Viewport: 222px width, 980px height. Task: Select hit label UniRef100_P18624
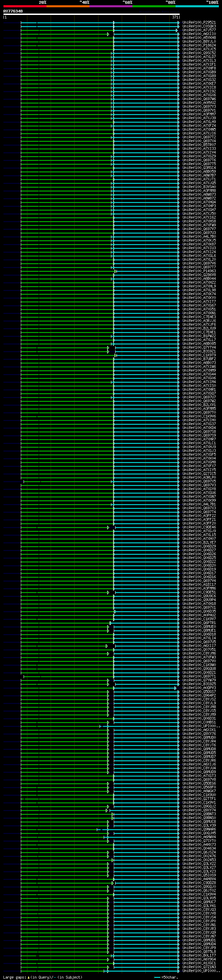[199, 45]
